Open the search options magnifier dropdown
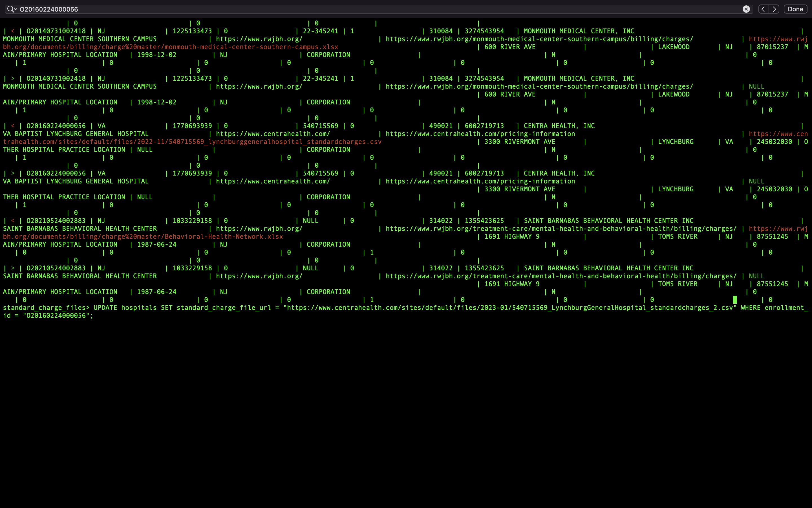The height and width of the screenshot is (508, 812). coord(12,9)
